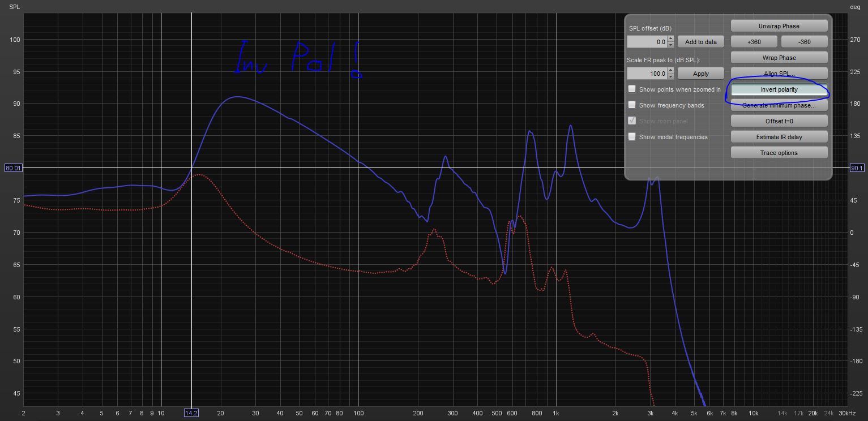Viewport: 868px width, 421px height.
Task: Click the -225 degree axis value
Action: pos(856,394)
